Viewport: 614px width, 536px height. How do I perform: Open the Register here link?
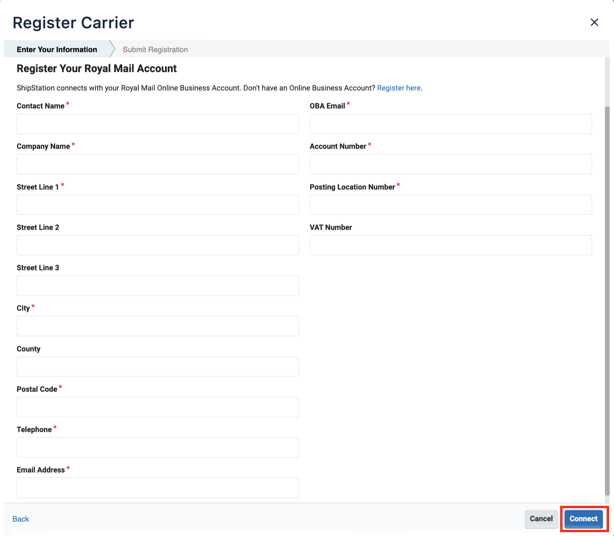399,88
